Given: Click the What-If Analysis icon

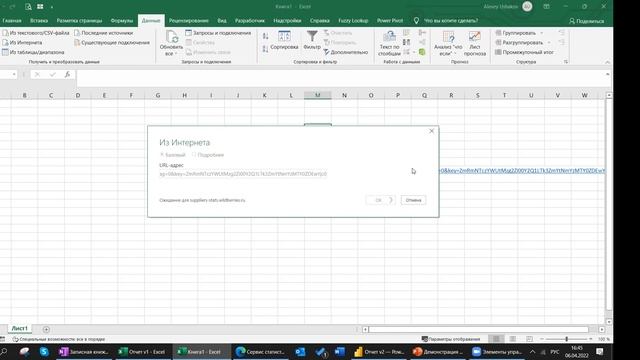Looking at the screenshot, I should 448,37.
